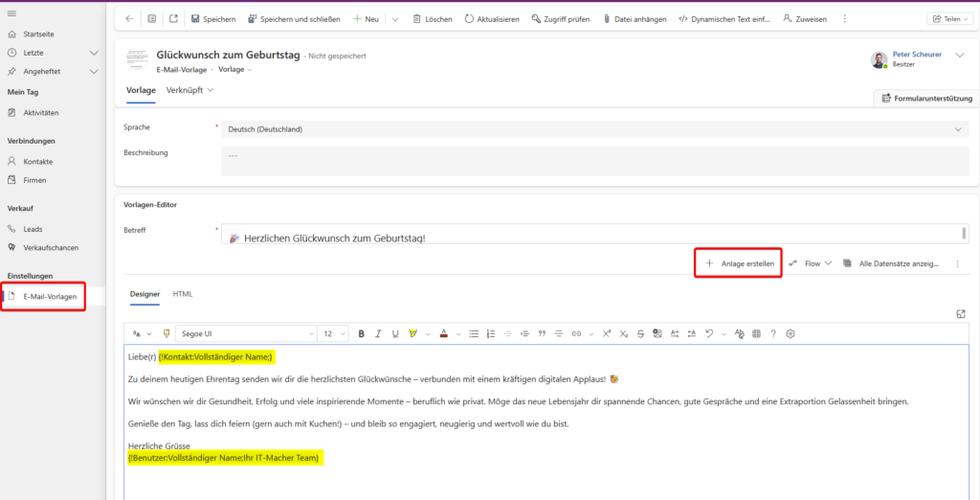Expand the editor to full screen
This screenshot has height=500, width=980.
click(960, 313)
